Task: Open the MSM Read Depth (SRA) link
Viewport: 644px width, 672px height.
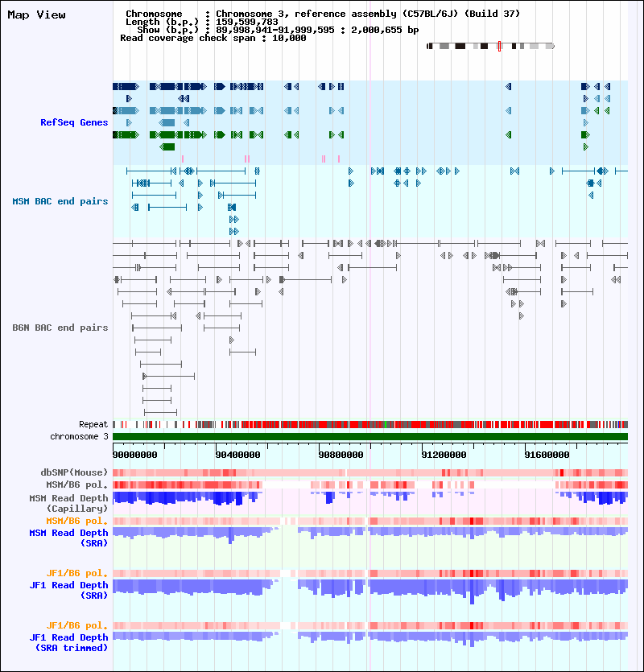Action: coord(68,538)
